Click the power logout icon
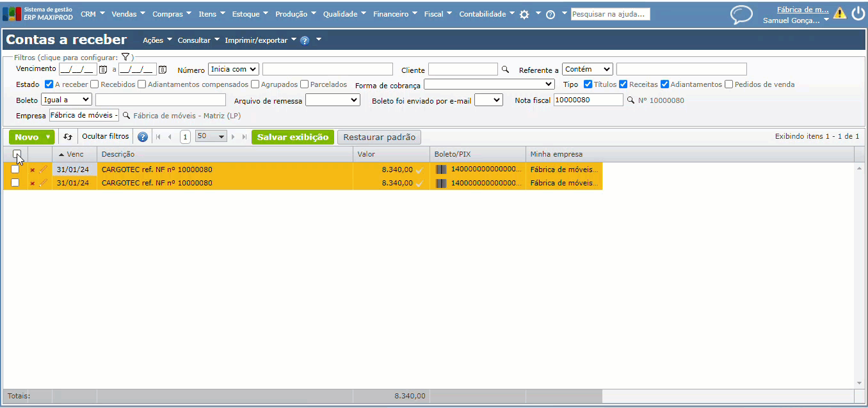 point(858,13)
